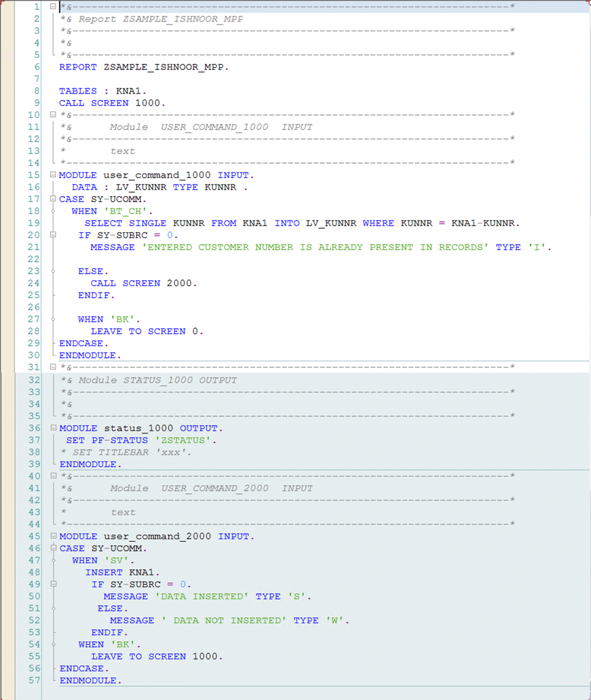591x700 pixels.
Task: Collapse the comment block starting at line 31
Action: click(x=53, y=367)
